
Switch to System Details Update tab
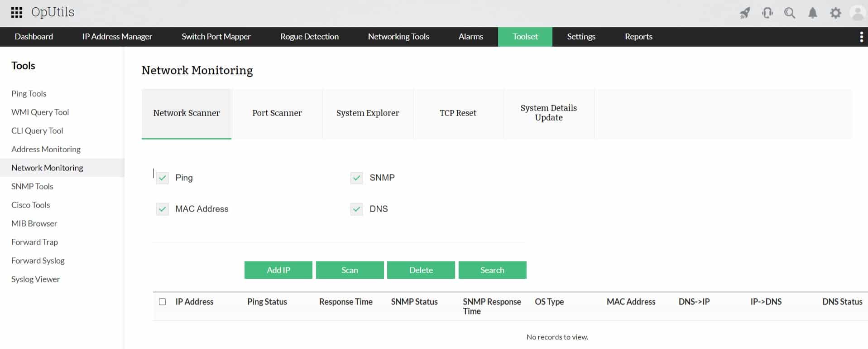click(549, 113)
